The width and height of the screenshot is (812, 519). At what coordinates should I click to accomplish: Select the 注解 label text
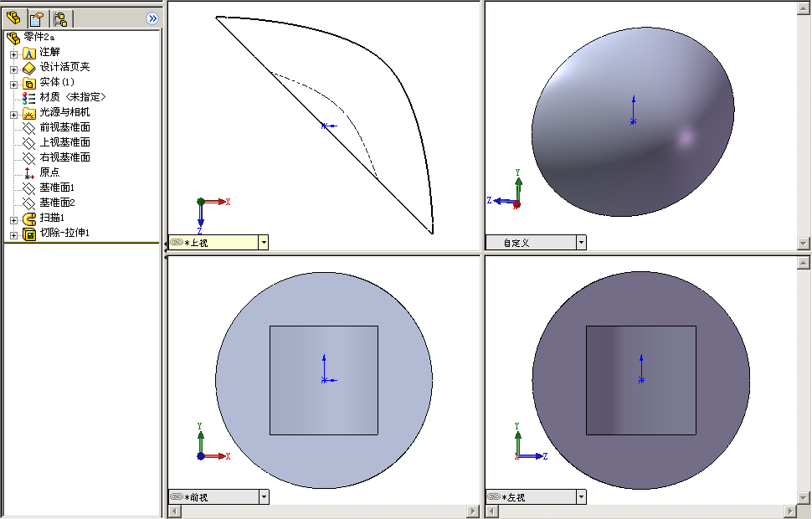tap(49, 52)
